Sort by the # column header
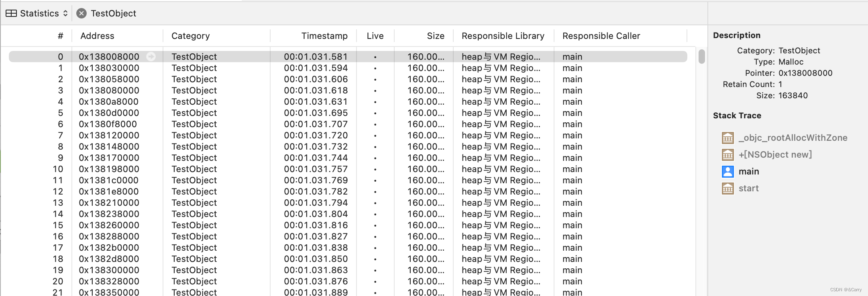Image resolution: width=868 pixels, height=296 pixels. (60, 36)
